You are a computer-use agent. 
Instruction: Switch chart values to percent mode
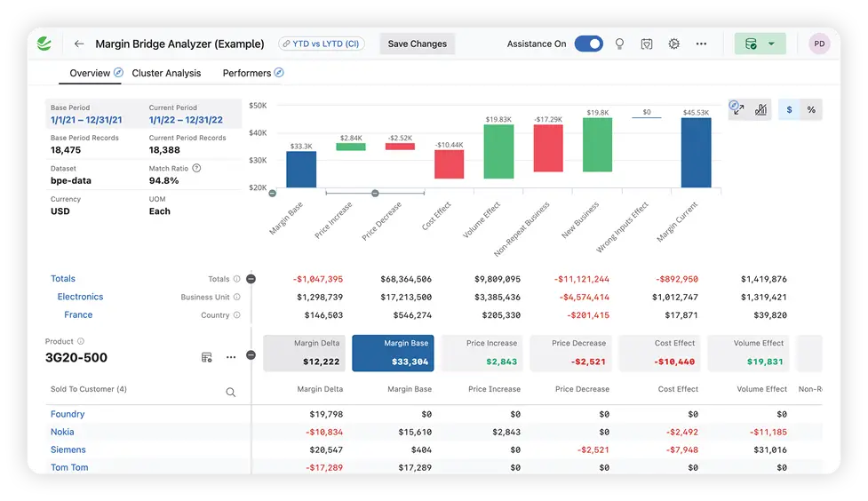(811, 109)
